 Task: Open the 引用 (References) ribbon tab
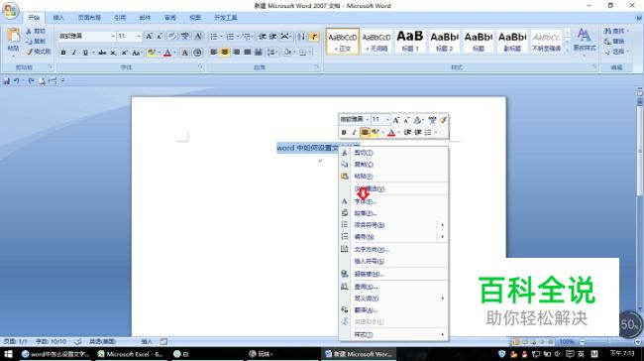point(120,18)
